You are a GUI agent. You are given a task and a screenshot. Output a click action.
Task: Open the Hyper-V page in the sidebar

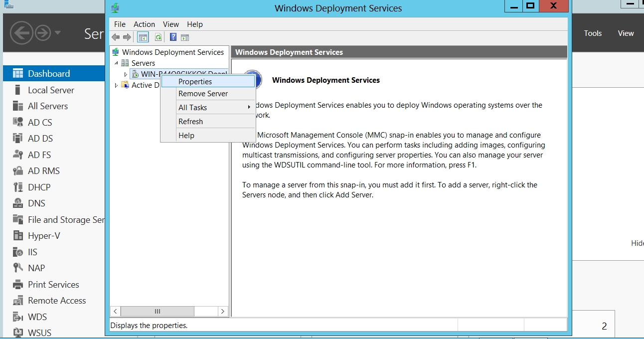(x=43, y=236)
